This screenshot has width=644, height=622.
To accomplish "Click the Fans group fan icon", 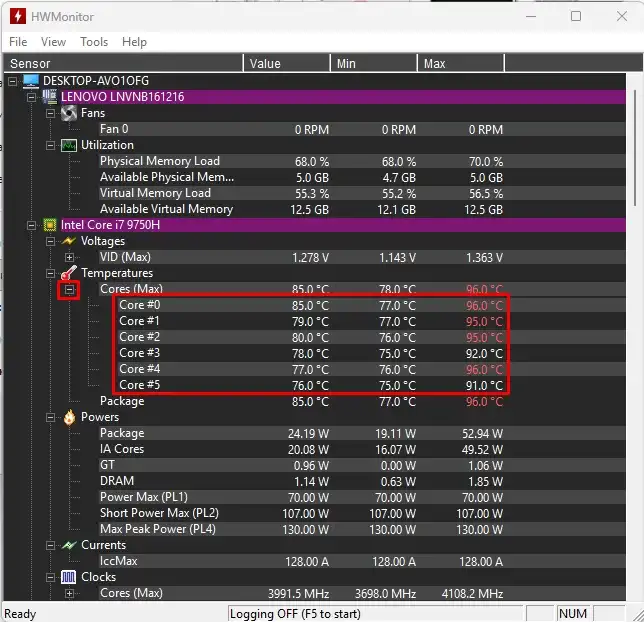I will point(69,113).
